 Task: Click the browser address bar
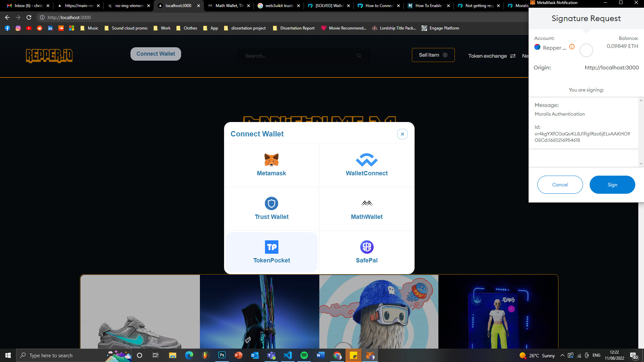pyautogui.click(x=282, y=17)
